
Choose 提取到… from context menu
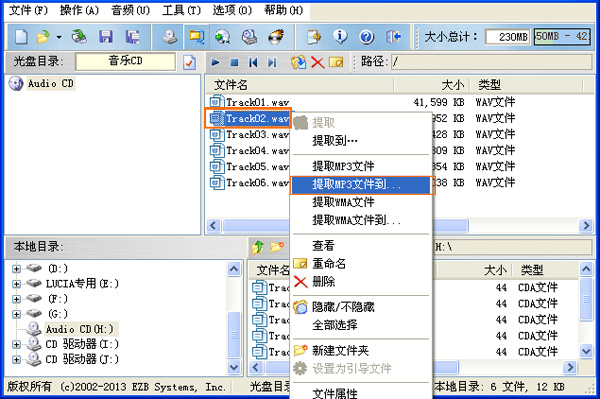point(361,141)
